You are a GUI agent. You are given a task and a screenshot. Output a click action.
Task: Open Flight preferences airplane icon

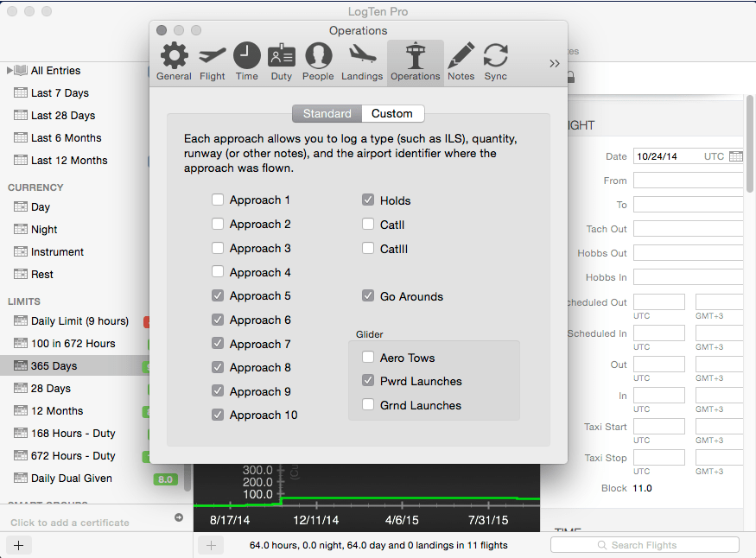(213, 55)
